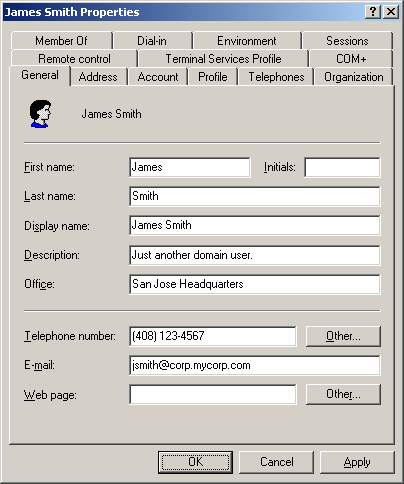404x484 pixels.
Task: Go to the Telephones tab
Action: click(x=276, y=77)
